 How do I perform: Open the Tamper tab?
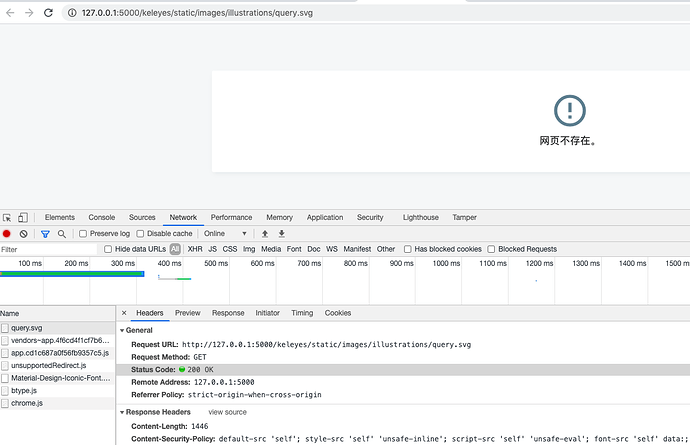tap(465, 217)
